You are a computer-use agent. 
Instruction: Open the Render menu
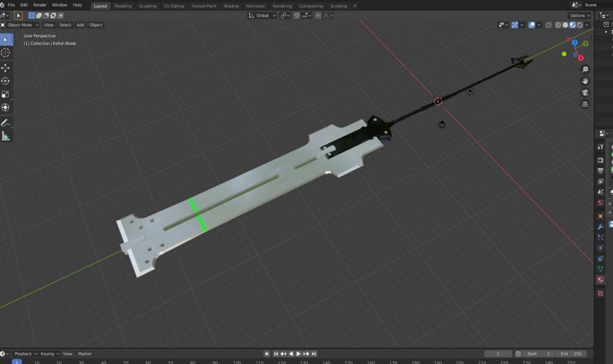40,5
